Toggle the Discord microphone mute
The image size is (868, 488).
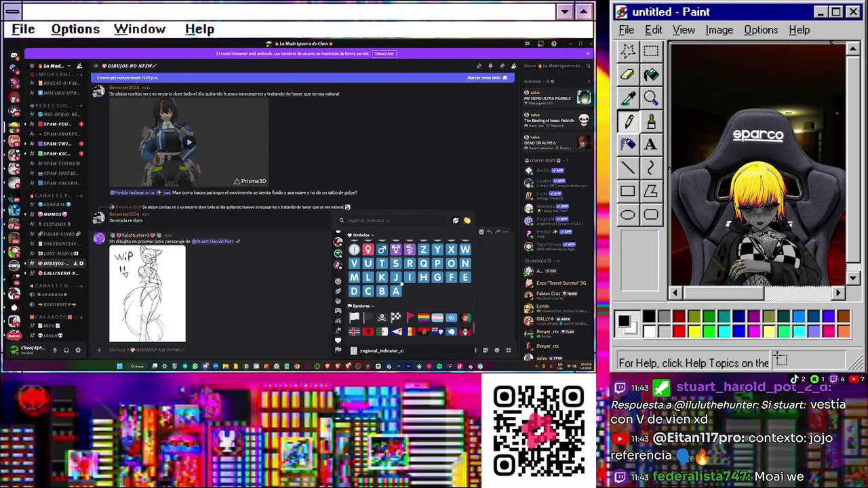(x=55, y=350)
